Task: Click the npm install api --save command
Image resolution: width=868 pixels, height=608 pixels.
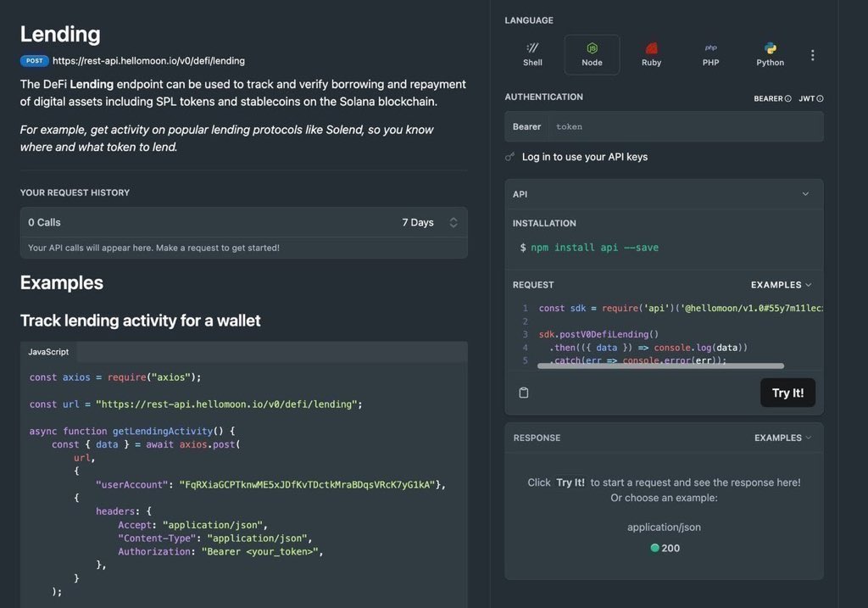Action: [594, 248]
